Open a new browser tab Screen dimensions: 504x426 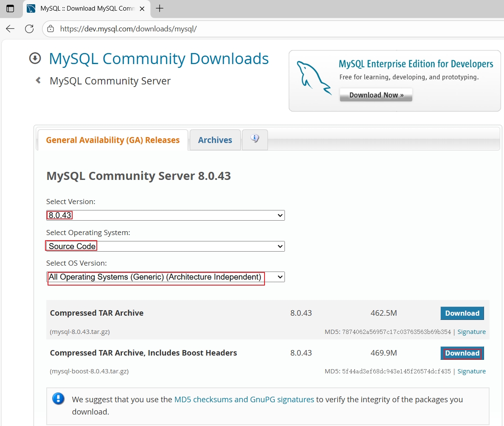click(x=159, y=8)
